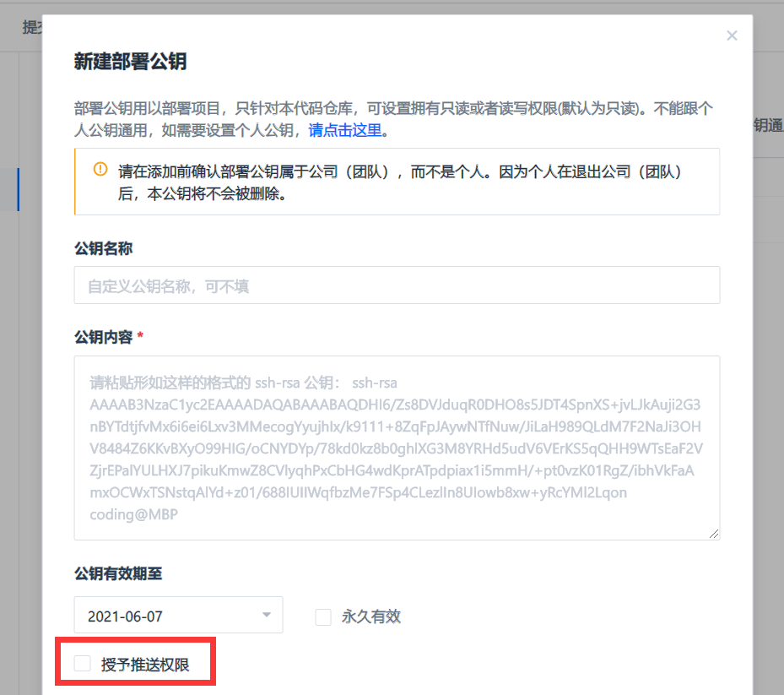The image size is (784, 695).
Task: Click the 公钥有效期至 field label
Action: 118,573
